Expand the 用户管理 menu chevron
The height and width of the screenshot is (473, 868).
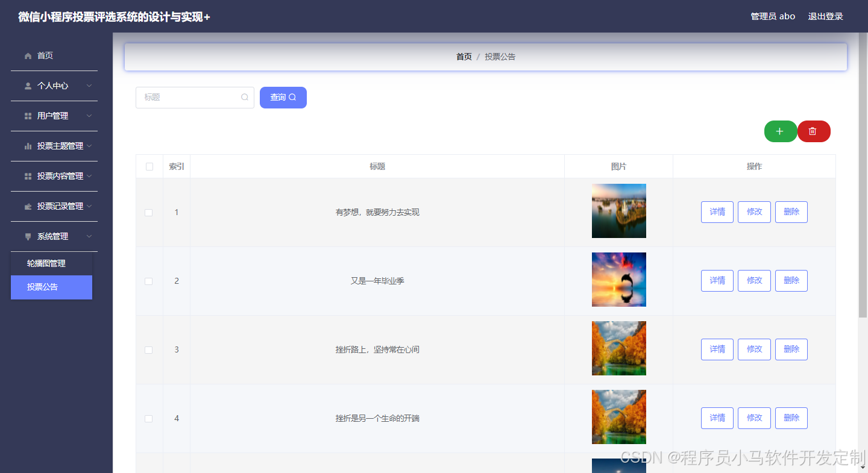[89, 116]
